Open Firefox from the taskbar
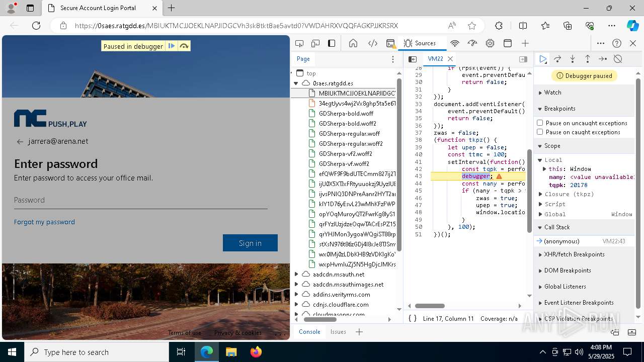Viewport: 644px width, 362px height. (x=256, y=352)
